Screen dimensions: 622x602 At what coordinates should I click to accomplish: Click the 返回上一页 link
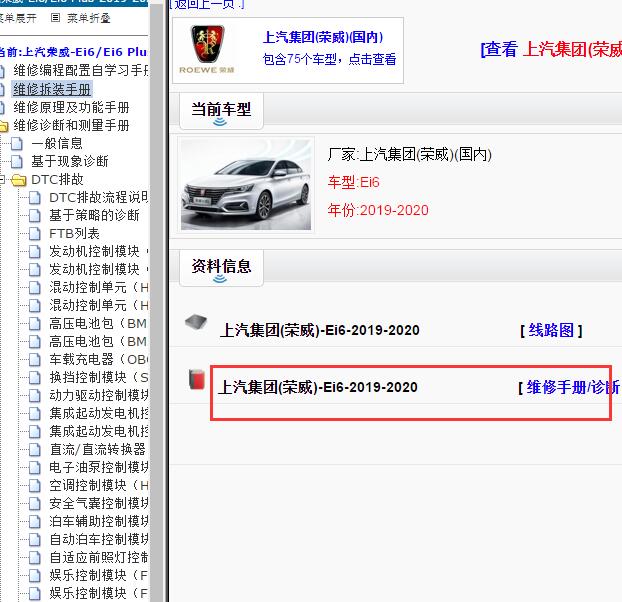click(x=206, y=5)
